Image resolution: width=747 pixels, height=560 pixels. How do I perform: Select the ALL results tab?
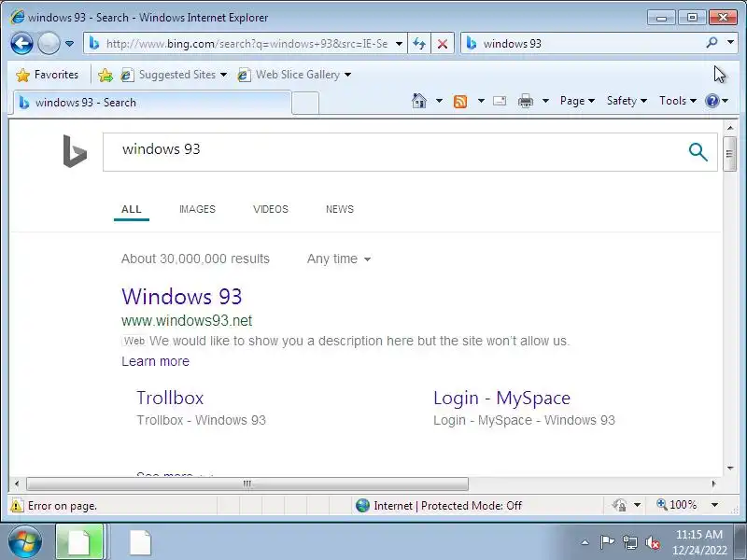pyautogui.click(x=132, y=209)
